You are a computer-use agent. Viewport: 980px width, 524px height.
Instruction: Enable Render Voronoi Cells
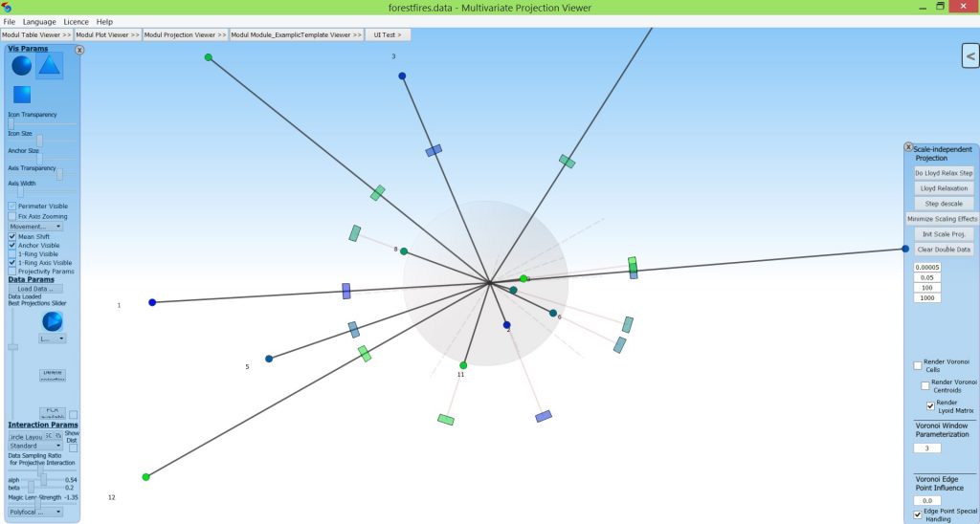[x=918, y=365]
